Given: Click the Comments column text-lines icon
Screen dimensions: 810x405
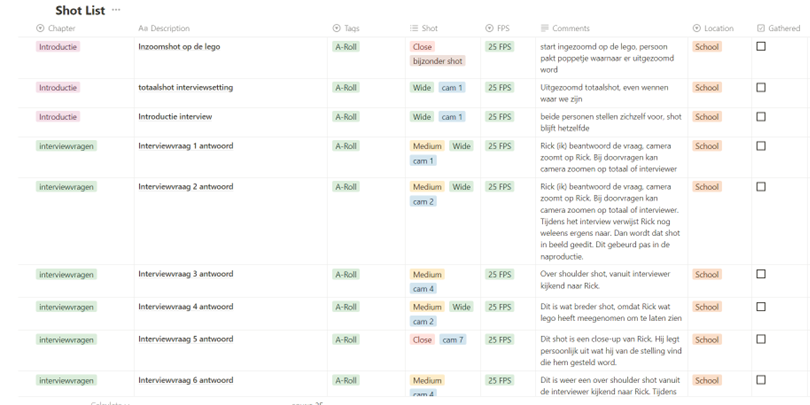Looking at the screenshot, I should (x=544, y=28).
